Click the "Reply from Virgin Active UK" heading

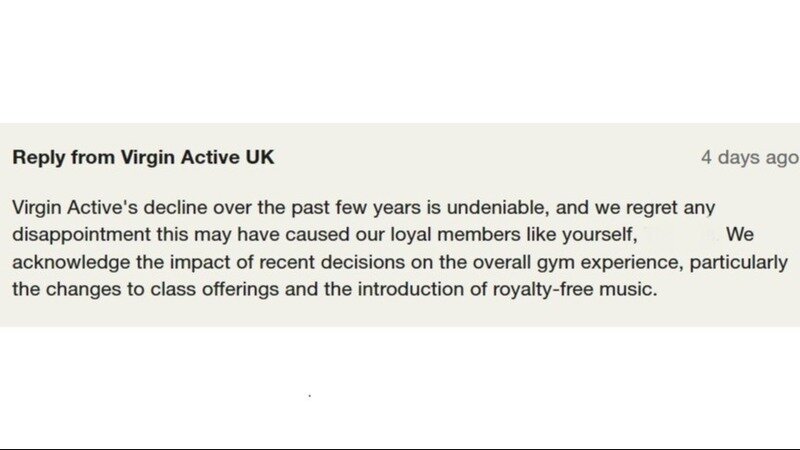(x=143, y=158)
